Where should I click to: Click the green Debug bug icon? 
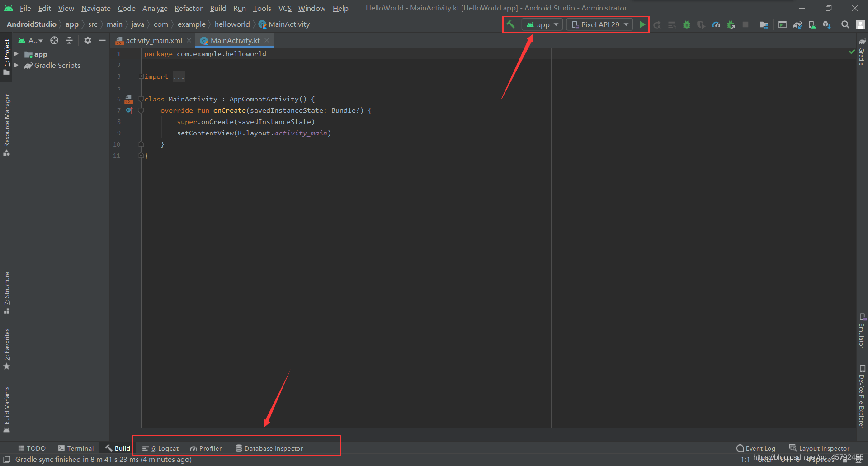point(687,24)
